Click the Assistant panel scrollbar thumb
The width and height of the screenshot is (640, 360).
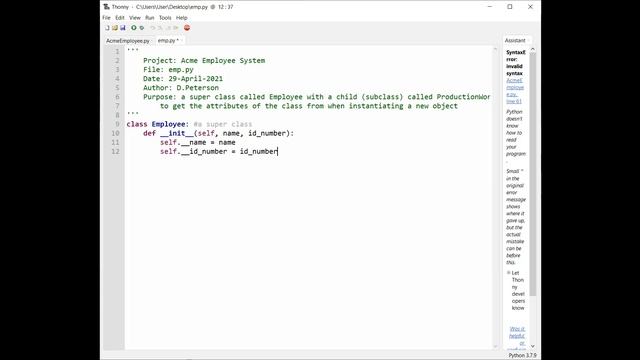pyautogui.click(x=533, y=174)
